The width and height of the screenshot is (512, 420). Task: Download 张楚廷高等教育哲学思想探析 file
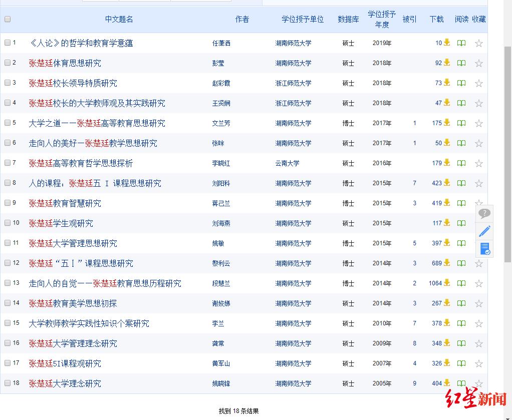pos(447,163)
